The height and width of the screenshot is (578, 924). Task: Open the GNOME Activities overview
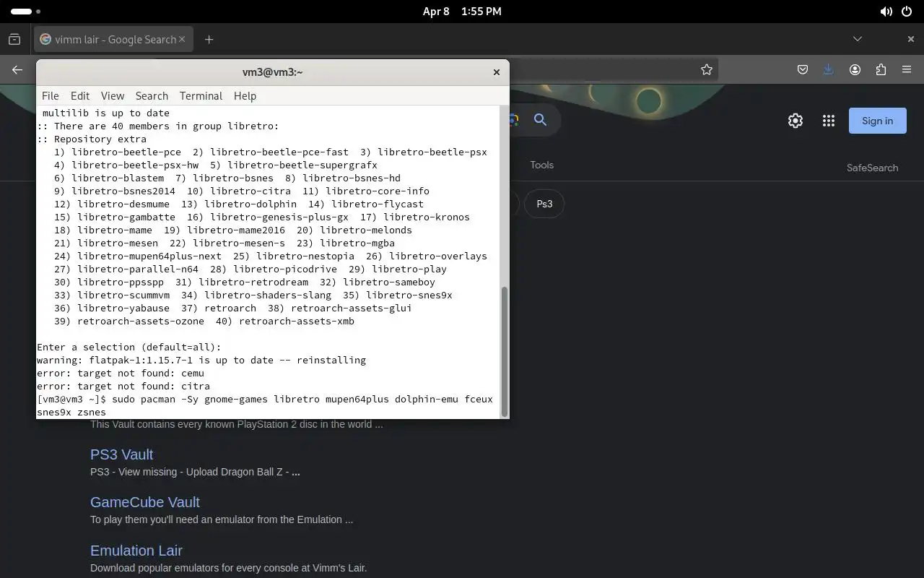click(26, 12)
